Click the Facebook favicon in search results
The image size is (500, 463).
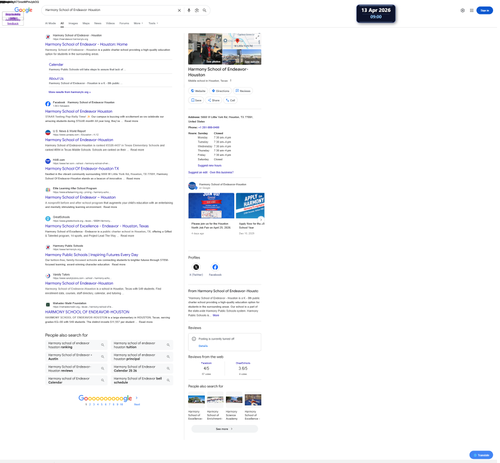pyautogui.click(x=48, y=104)
